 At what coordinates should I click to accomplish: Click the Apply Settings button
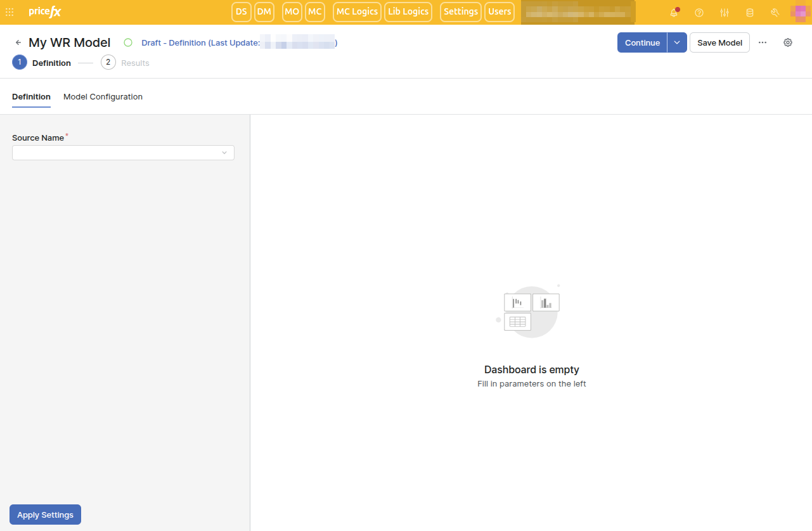point(45,515)
